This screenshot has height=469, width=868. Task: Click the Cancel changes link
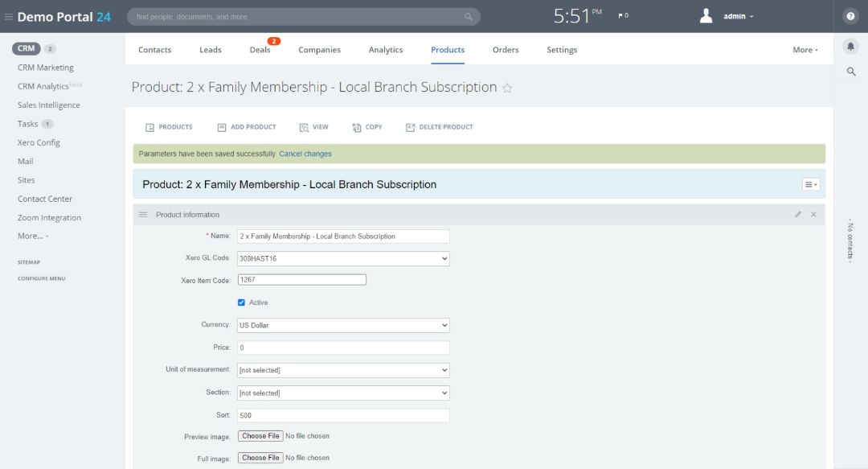coord(305,154)
